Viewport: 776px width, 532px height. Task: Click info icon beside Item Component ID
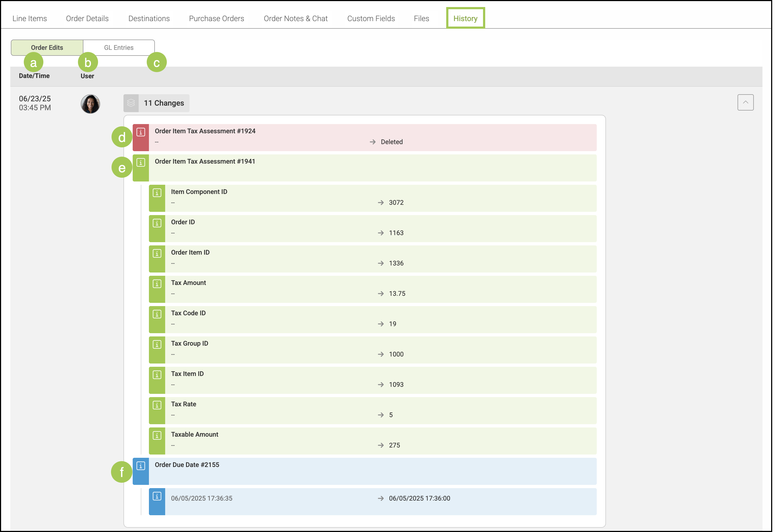click(x=157, y=193)
